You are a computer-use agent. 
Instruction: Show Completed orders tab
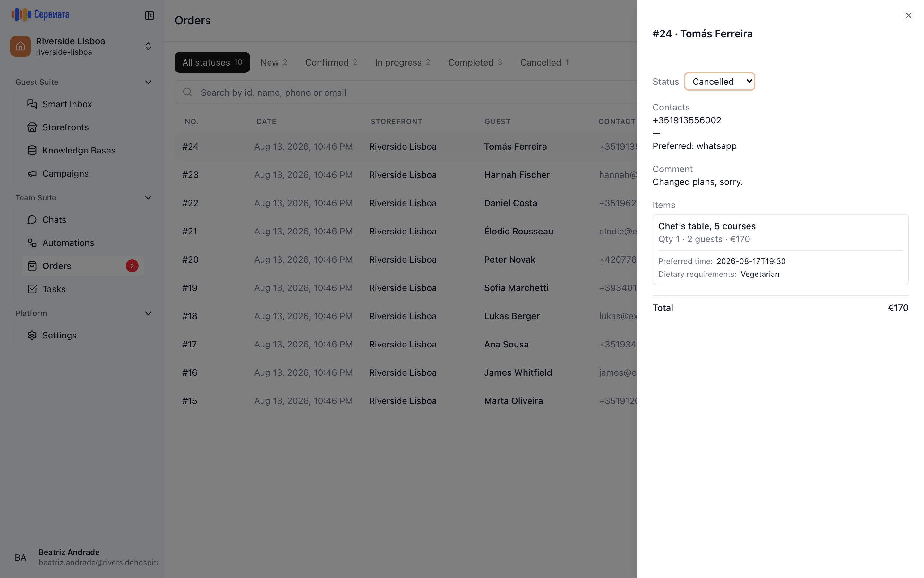(x=475, y=62)
